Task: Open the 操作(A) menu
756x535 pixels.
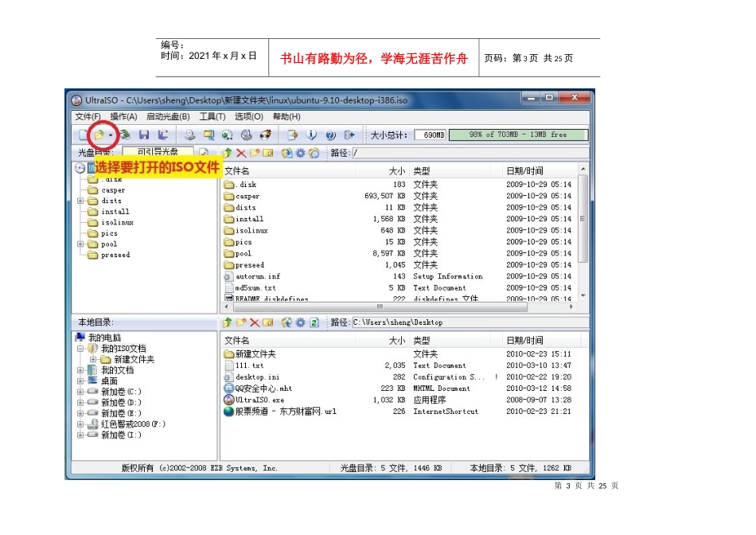Action: tap(123, 117)
